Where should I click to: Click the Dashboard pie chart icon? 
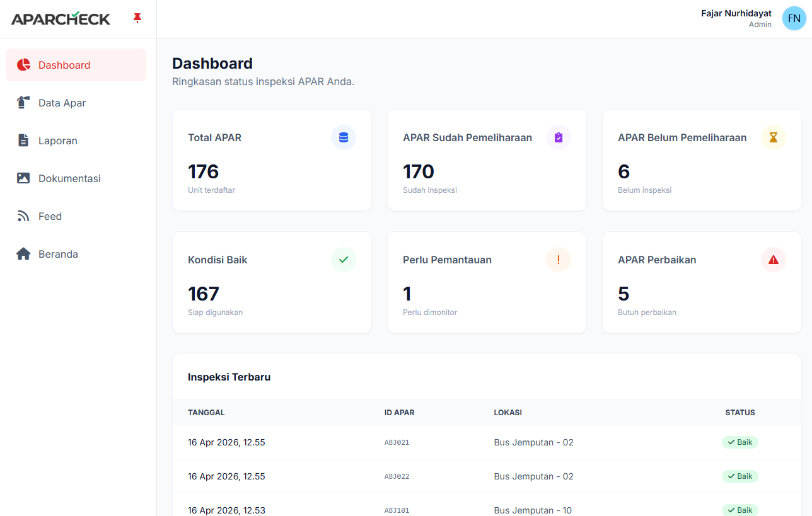[x=24, y=65]
